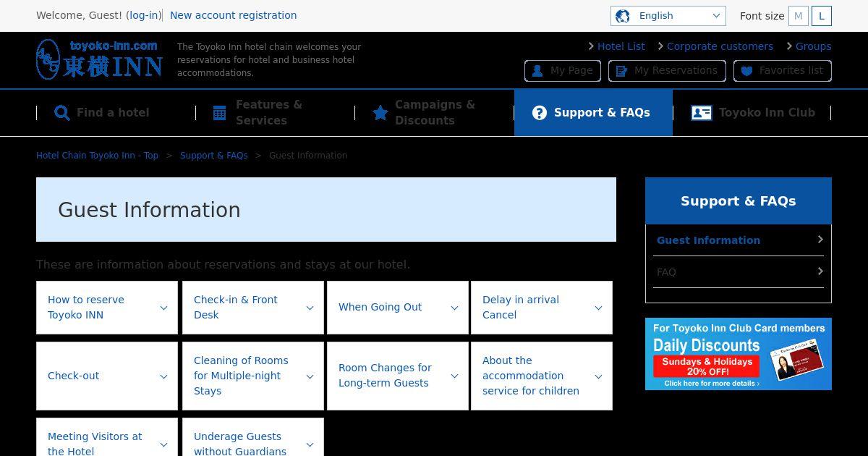Click the card icon beside Toyoko Inn Club

(x=702, y=113)
